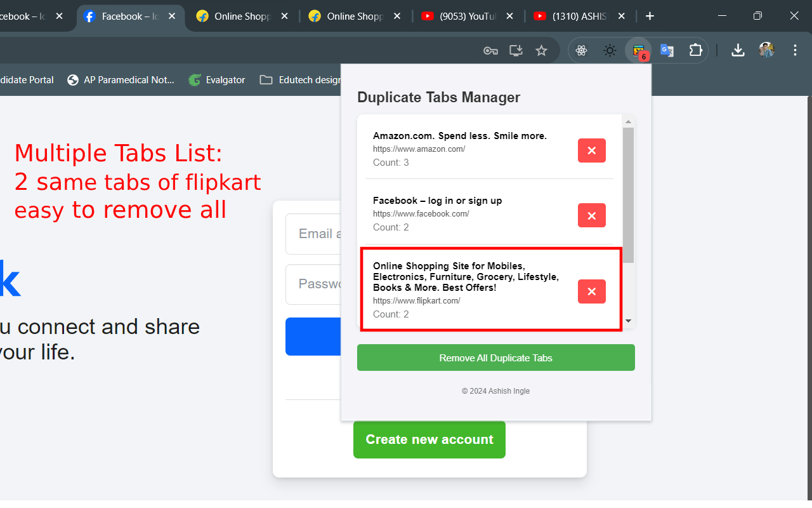
Task: Click the blue Log in button
Action: coord(313,337)
